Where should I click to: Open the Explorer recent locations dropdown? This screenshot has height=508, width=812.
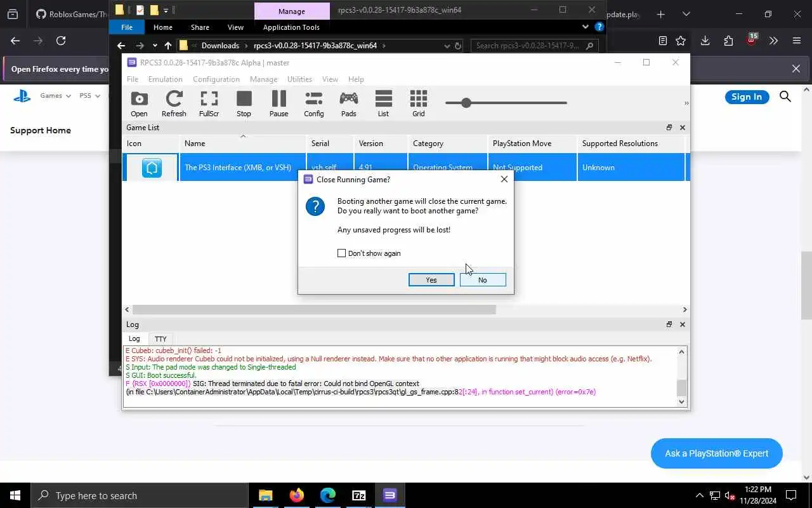point(155,46)
